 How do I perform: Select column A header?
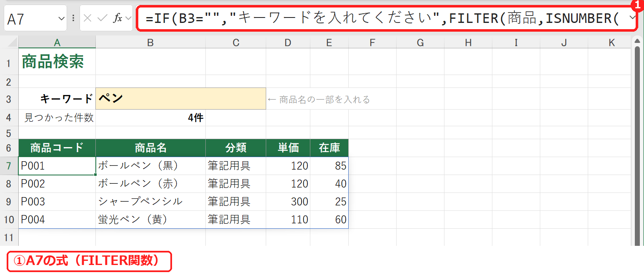coord(57,42)
